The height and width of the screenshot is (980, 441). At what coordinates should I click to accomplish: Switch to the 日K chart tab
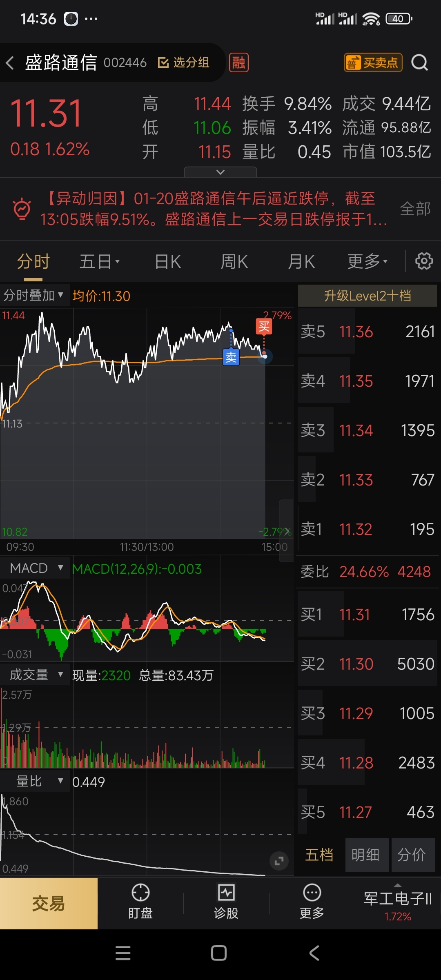coord(168,261)
